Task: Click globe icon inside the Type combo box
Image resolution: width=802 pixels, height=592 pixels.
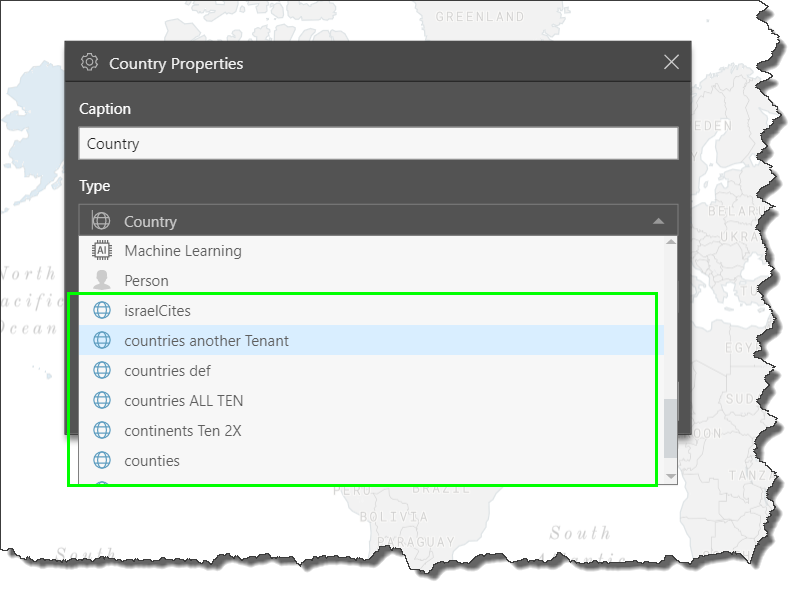Action: point(101,221)
